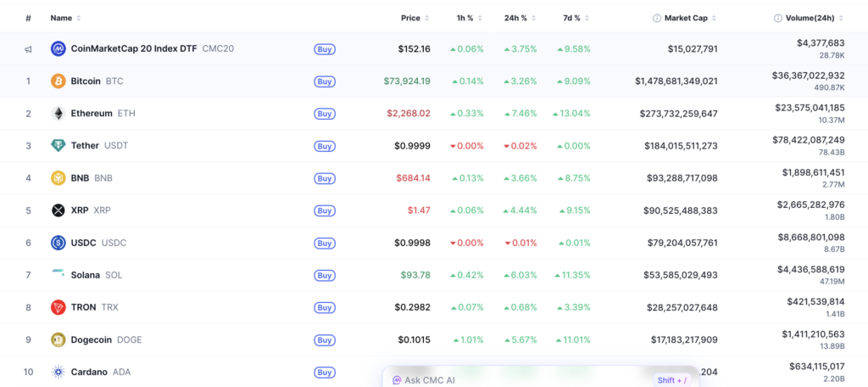Click the Buy button for BNB
868x387 pixels.
(325, 178)
